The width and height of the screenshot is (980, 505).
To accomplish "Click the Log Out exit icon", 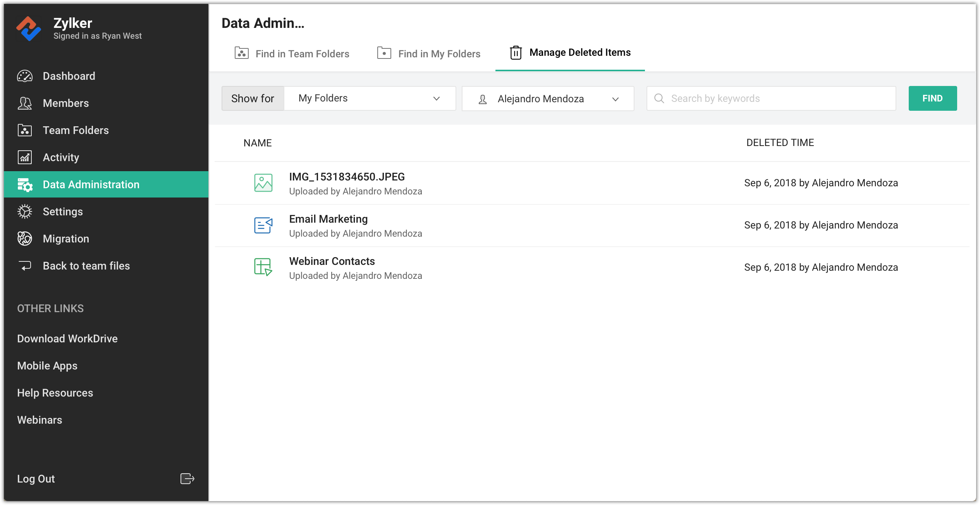I will pyautogui.click(x=187, y=479).
